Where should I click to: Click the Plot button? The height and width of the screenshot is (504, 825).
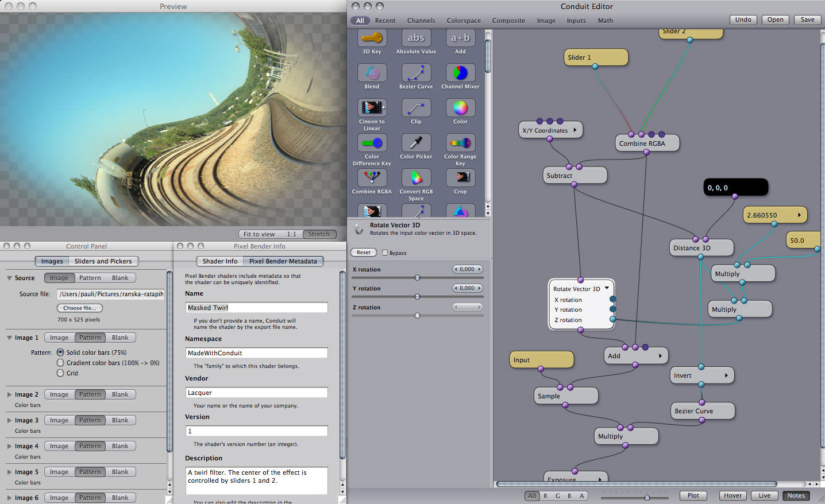[x=693, y=495]
